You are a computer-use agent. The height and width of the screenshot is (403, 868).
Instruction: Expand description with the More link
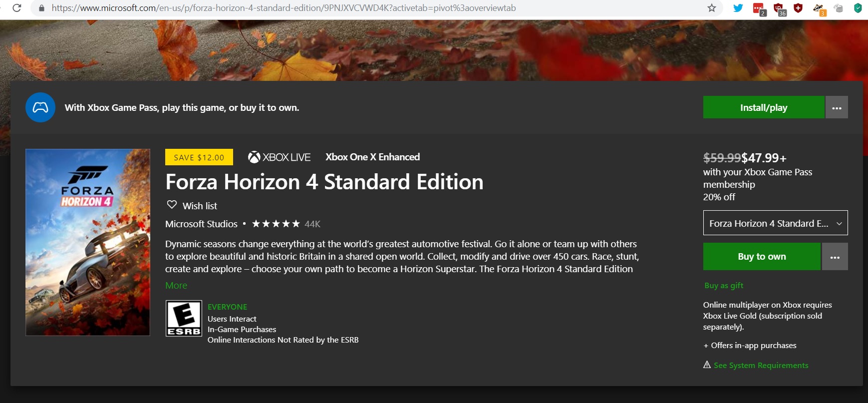(176, 285)
